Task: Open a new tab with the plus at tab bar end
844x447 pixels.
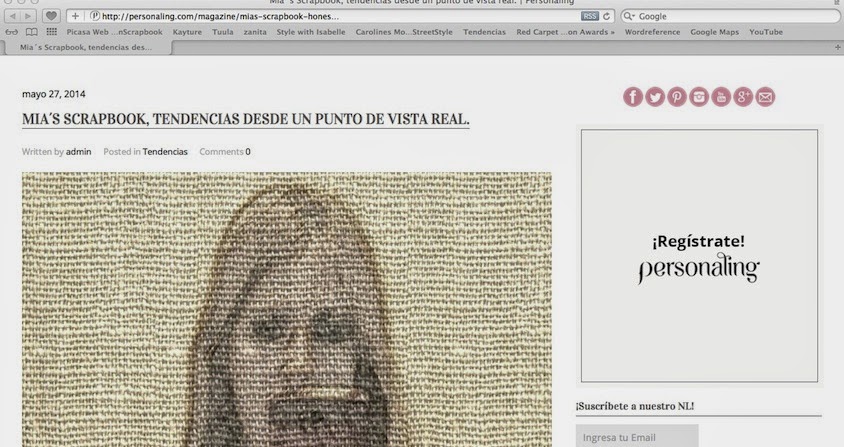Action: tap(838, 47)
